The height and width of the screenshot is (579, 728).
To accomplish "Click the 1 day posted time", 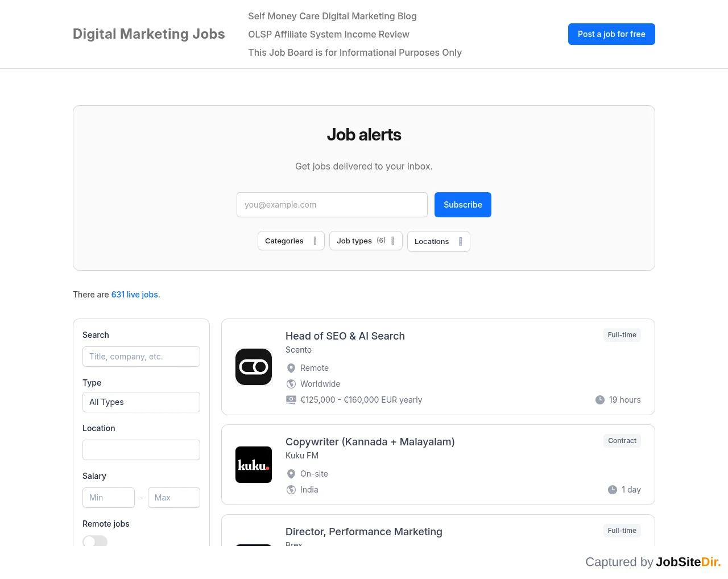I will 631,490.
